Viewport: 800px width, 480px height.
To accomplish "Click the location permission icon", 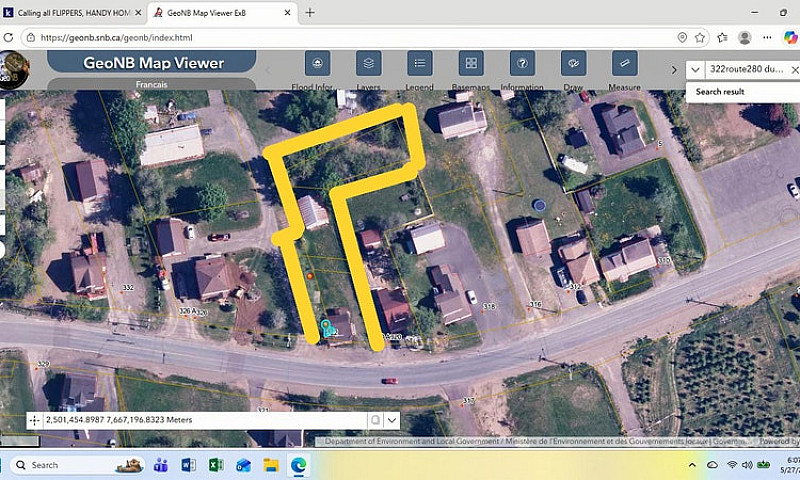I will pyautogui.click(x=682, y=37).
